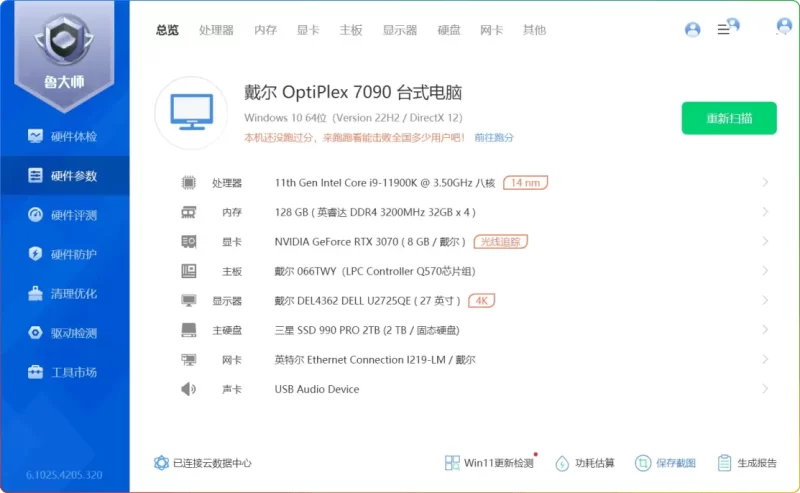Select the Intel Core i9-11900K text
This screenshot has width=800, height=493.
[x=385, y=183]
